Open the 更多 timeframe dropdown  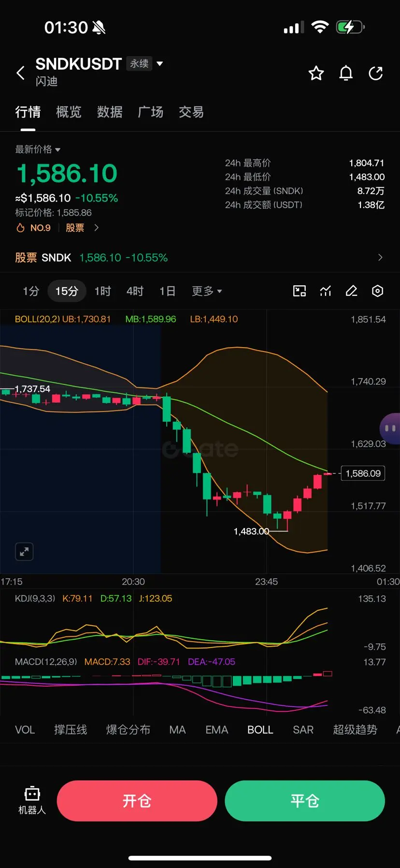207,291
